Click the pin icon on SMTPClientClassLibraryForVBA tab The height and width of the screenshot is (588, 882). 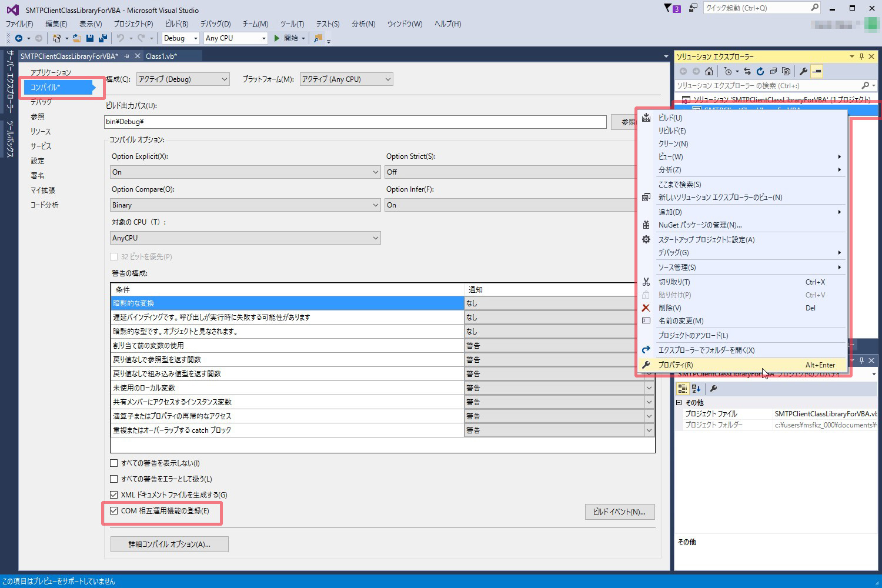(127, 56)
